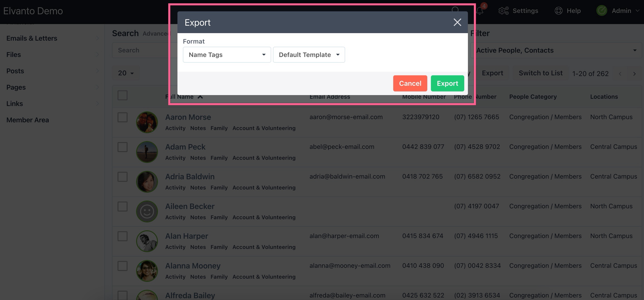Screen dimensions: 644x300
Task: Check the box for Aileen Becker
Action: pyautogui.click(x=123, y=207)
